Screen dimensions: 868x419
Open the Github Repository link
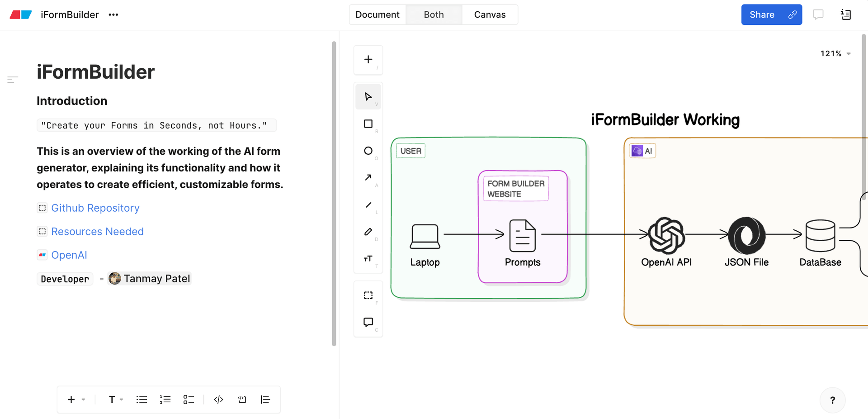95,208
